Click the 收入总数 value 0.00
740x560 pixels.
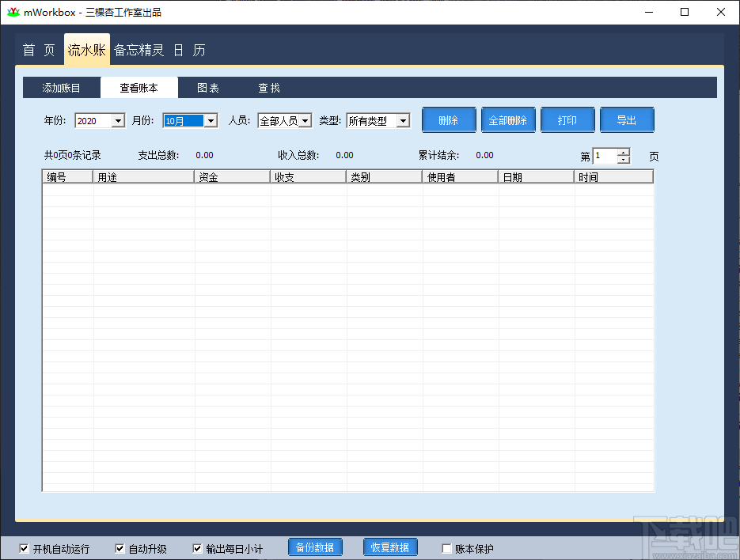344,155
